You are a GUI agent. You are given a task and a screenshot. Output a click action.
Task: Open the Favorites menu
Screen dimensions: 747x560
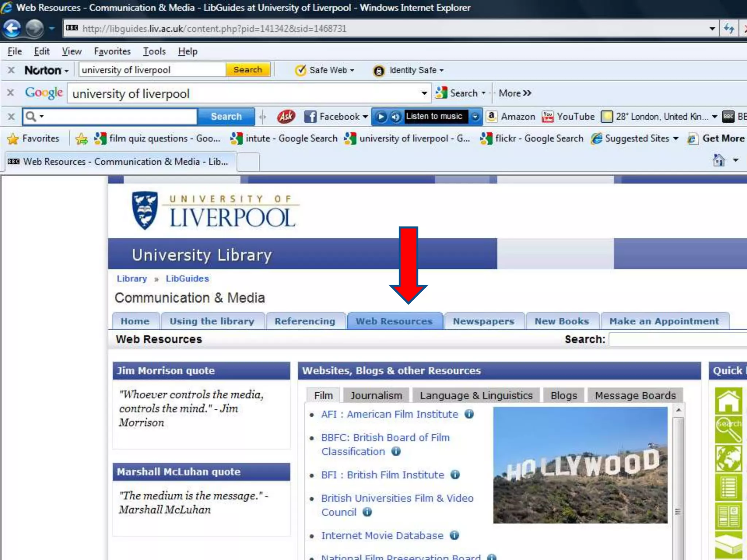(x=112, y=51)
